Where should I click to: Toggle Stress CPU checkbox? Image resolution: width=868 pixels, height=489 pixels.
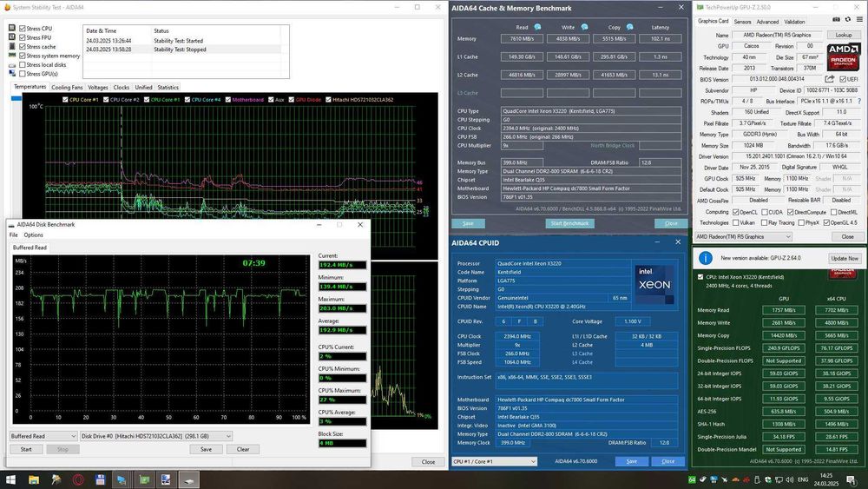point(23,29)
